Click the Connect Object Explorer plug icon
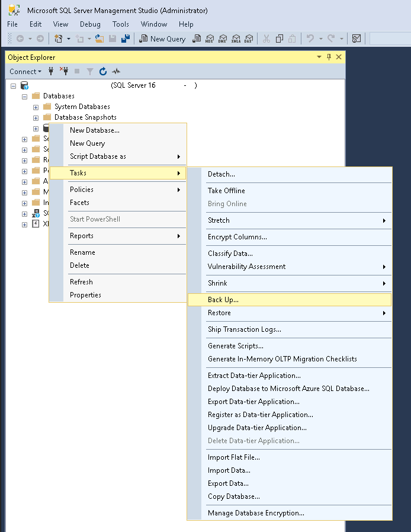Image resolution: width=411 pixels, height=532 pixels. pos(51,71)
